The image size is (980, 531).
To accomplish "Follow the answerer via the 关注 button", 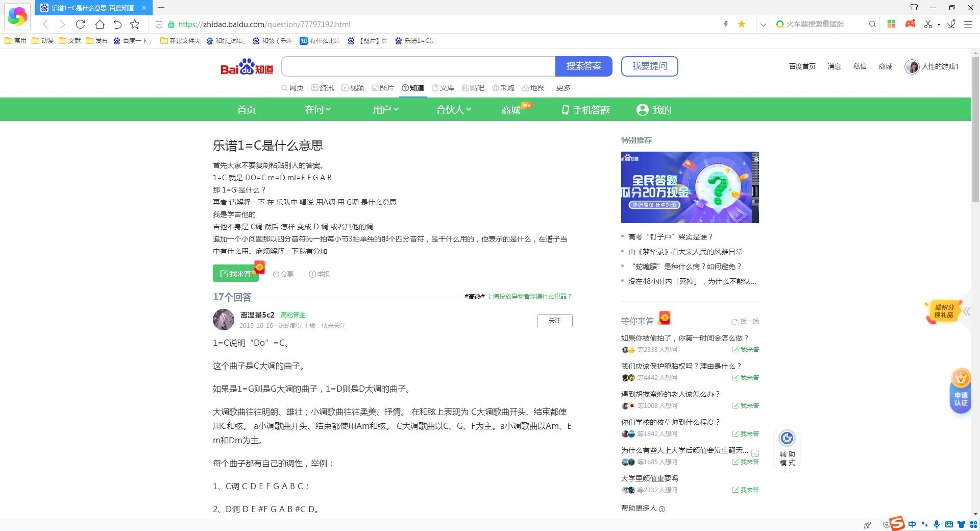I will (555, 321).
